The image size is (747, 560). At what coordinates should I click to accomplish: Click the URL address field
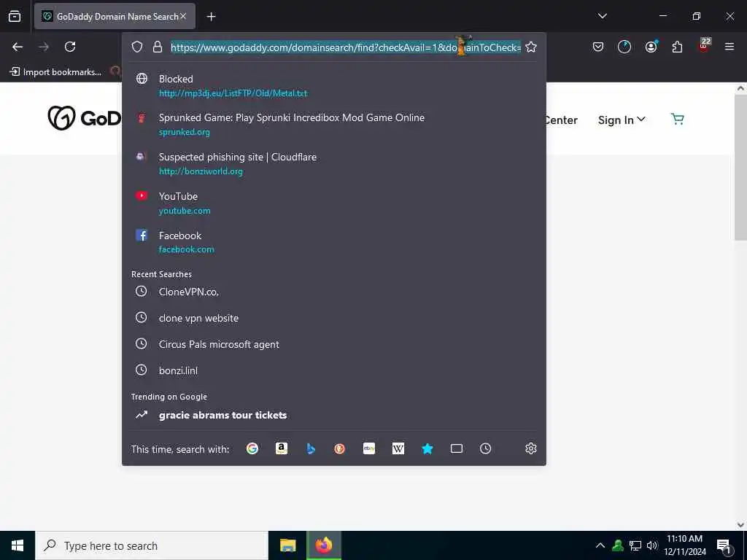pos(346,47)
